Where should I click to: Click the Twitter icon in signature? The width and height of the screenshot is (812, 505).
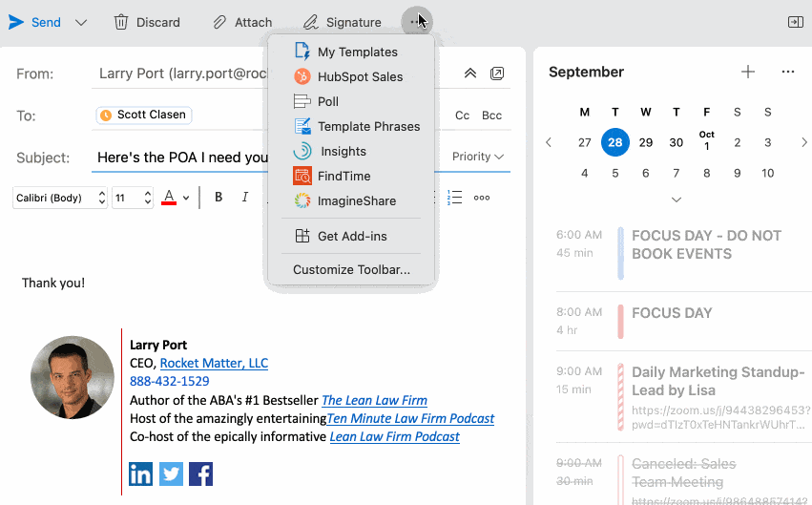(171, 473)
